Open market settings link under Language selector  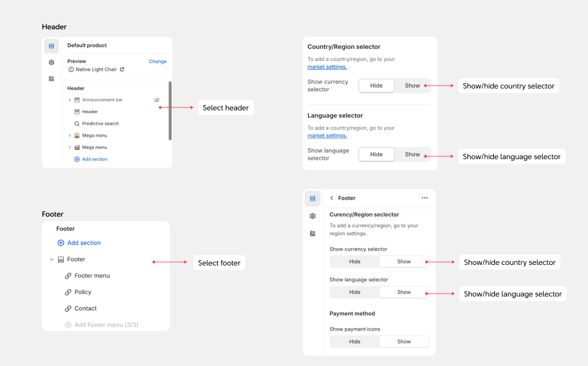327,136
